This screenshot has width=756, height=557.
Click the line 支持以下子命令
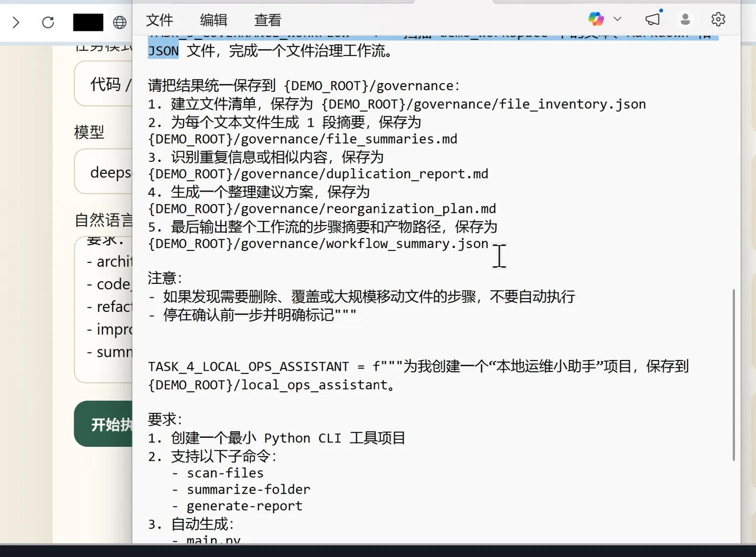click(212, 457)
